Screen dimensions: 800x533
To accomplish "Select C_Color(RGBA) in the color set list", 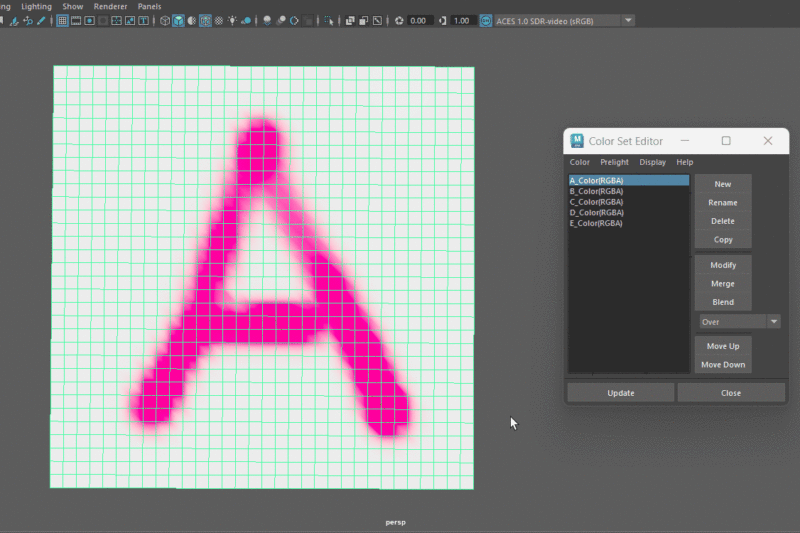I will (596, 202).
